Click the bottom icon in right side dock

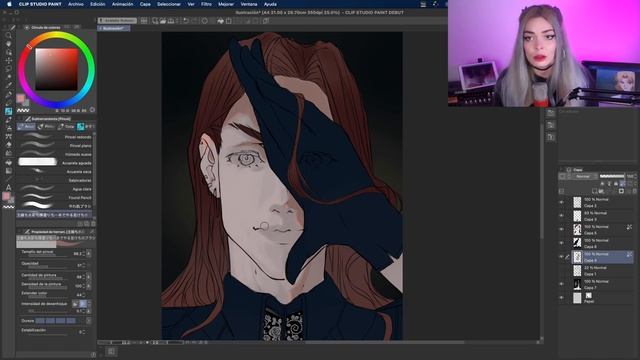click(551, 137)
